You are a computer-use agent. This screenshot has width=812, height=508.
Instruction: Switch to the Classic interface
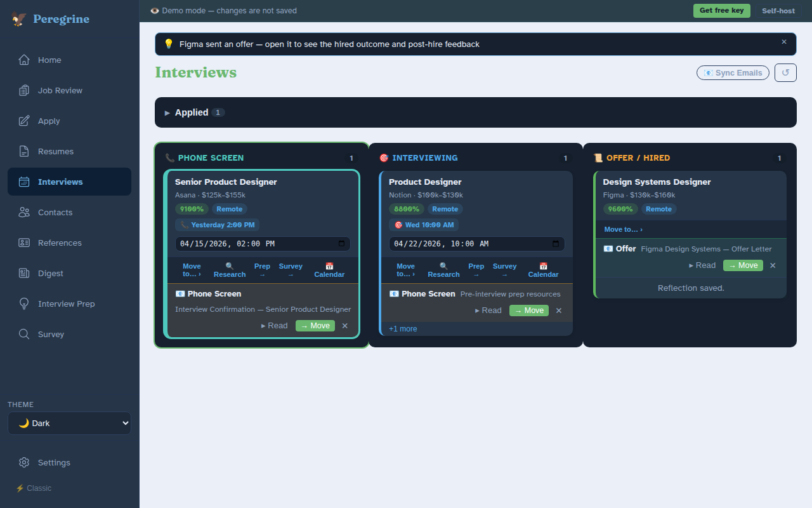34,488
